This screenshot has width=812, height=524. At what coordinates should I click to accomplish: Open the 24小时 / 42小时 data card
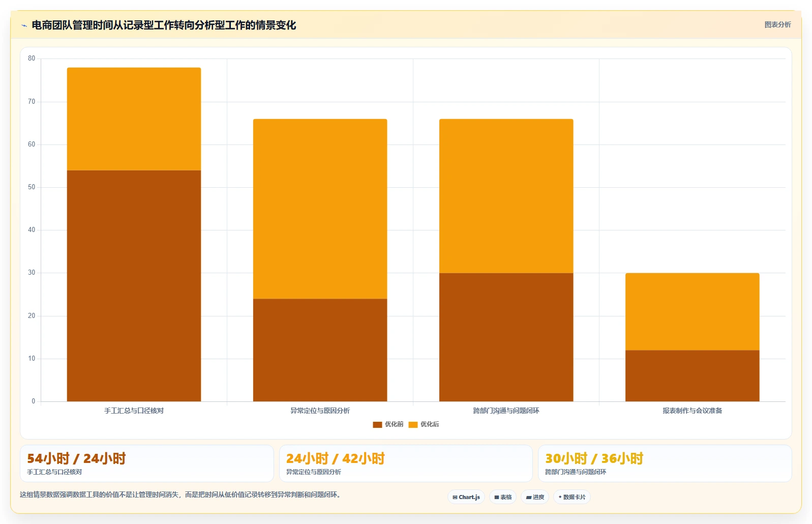pyautogui.click(x=406, y=463)
